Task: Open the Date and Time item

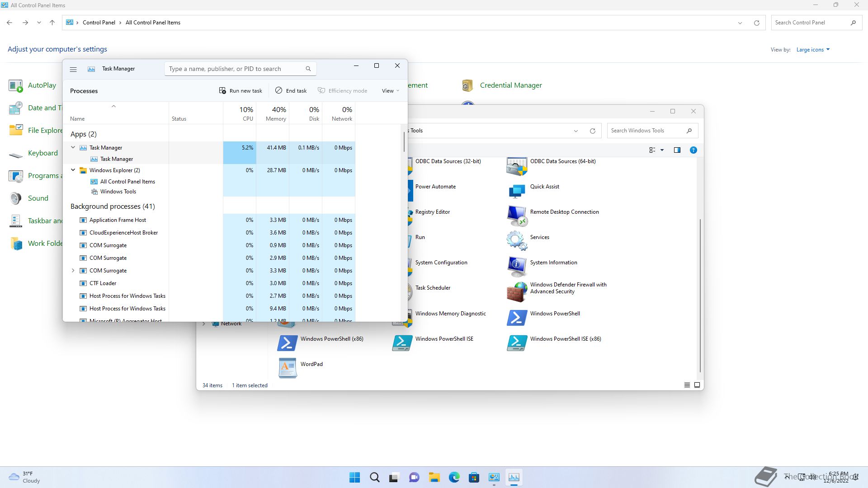Action: (x=35, y=108)
